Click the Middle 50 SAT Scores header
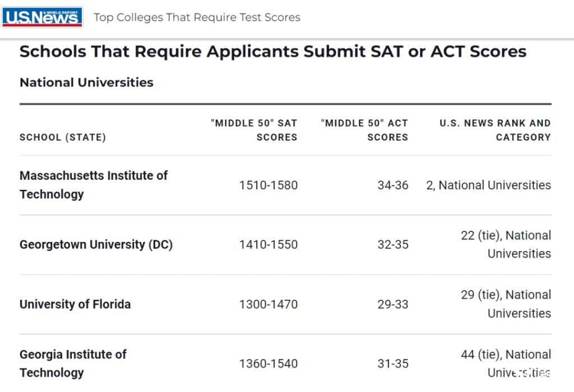 pyautogui.click(x=254, y=130)
